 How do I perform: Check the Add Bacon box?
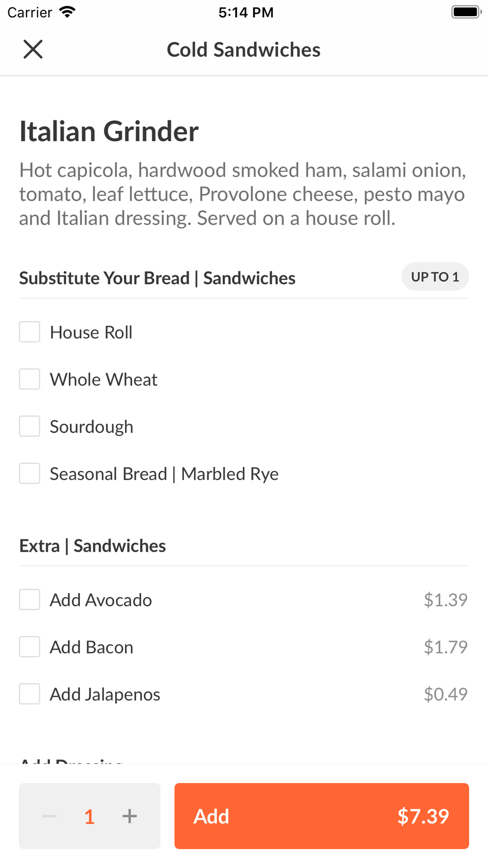tap(30, 647)
